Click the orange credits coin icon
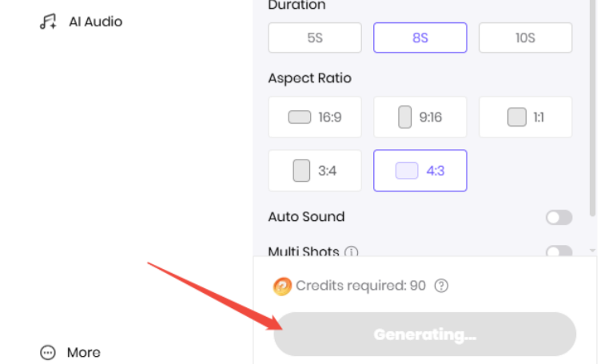 click(282, 286)
